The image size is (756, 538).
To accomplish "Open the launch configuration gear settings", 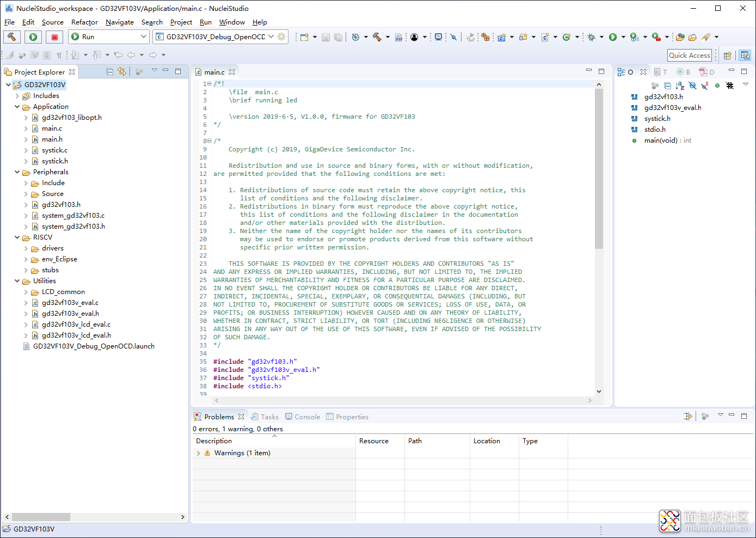I will pyautogui.click(x=281, y=37).
